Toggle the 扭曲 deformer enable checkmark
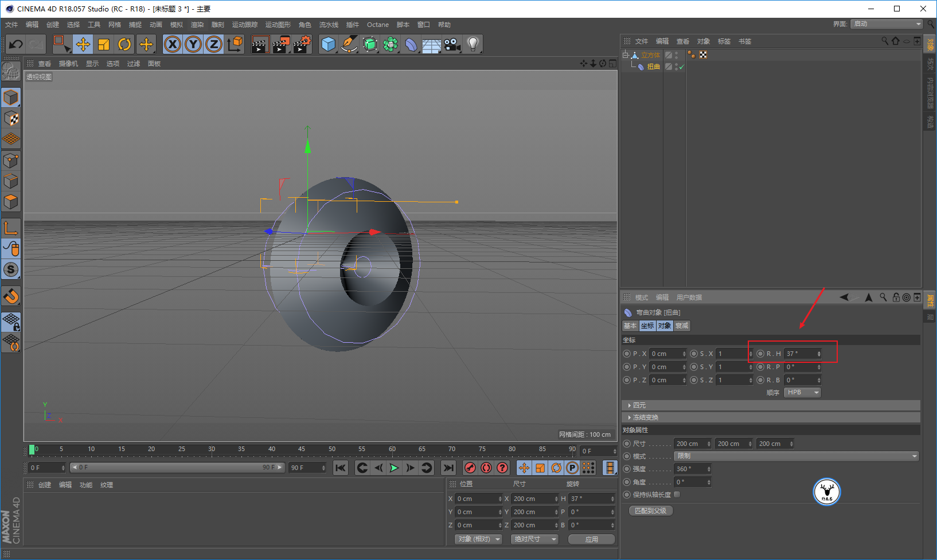This screenshot has height=560, width=937. point(681,67)
